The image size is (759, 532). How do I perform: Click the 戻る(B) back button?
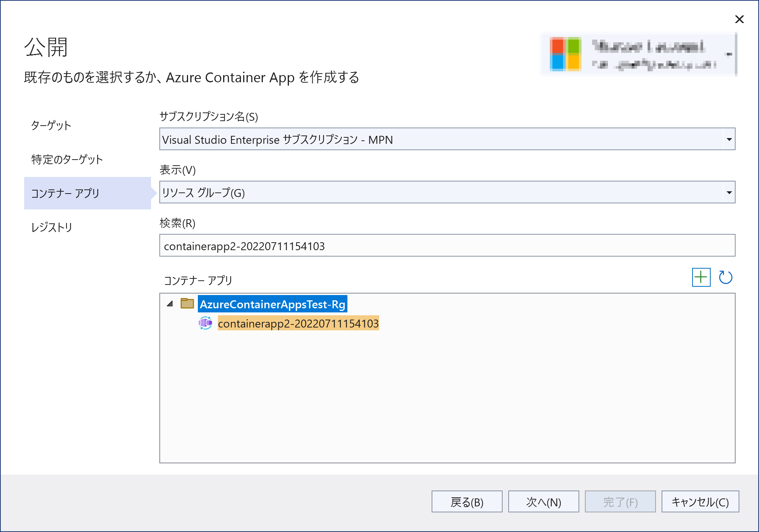467,501
